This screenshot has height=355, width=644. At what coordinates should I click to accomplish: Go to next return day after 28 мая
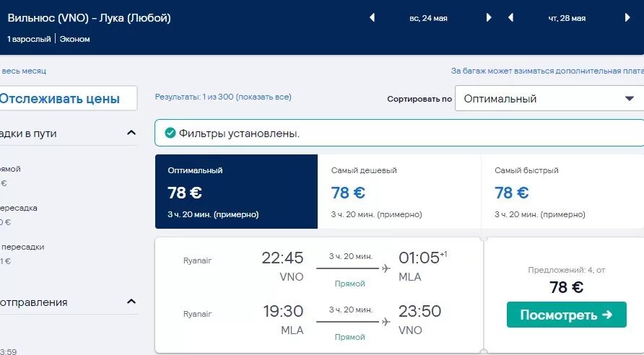[627, 18]
